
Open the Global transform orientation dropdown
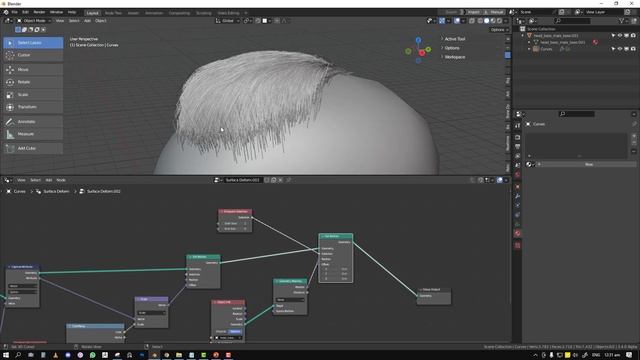pos(227,21)
